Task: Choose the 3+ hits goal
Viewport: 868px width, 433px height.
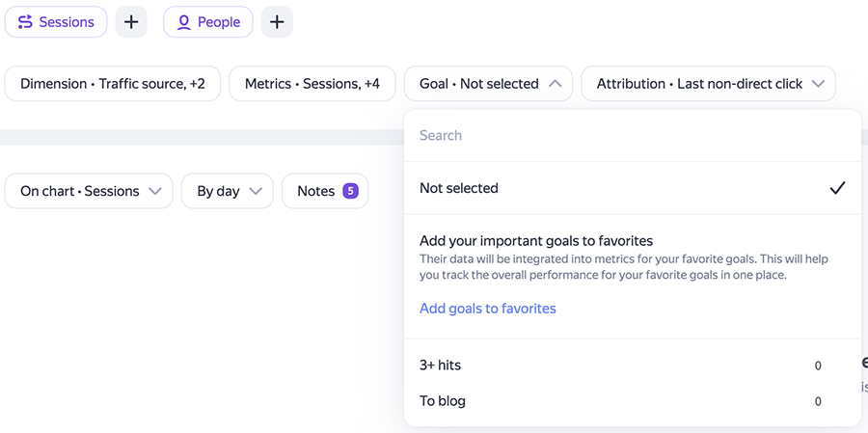Action: coord(632,365)
